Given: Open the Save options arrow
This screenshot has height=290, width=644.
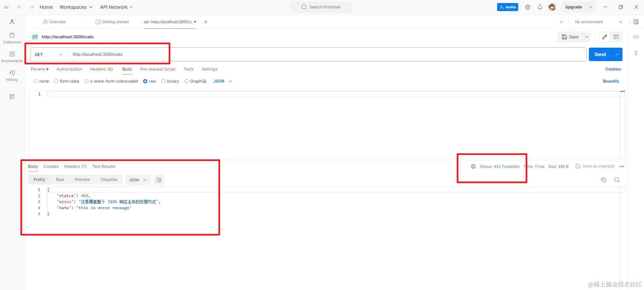Looking at the screenshot, I should [x=587, y=37].
